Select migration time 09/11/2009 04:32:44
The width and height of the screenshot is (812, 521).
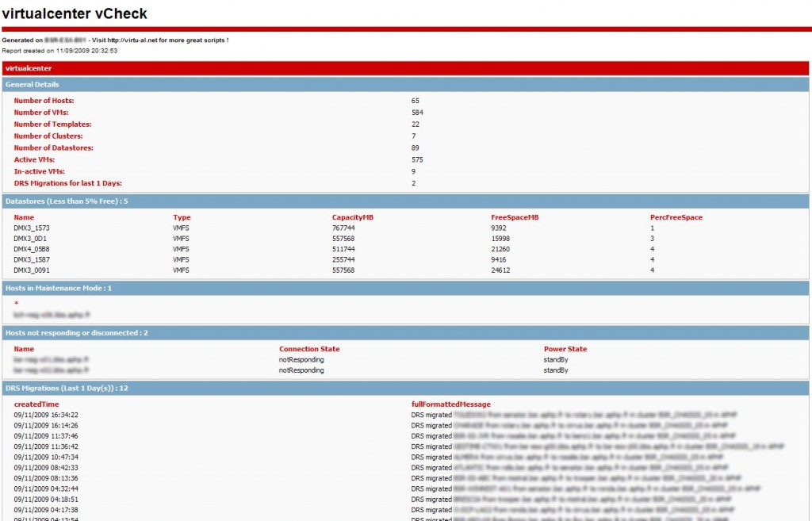[46, 489]
